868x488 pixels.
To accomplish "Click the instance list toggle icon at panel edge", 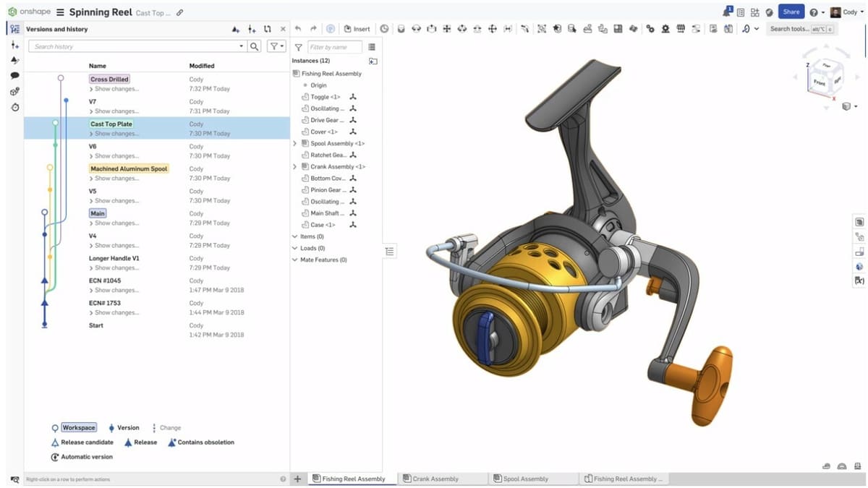I will pos(389,251).
